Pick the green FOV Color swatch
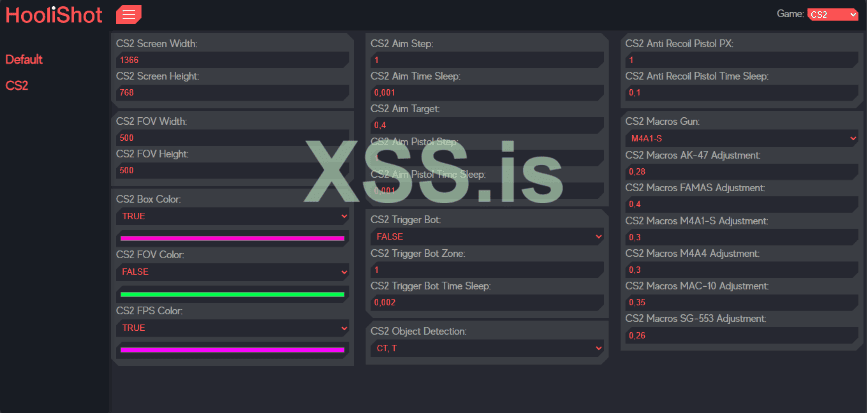 pyautogui.click(x=232, y=294)
